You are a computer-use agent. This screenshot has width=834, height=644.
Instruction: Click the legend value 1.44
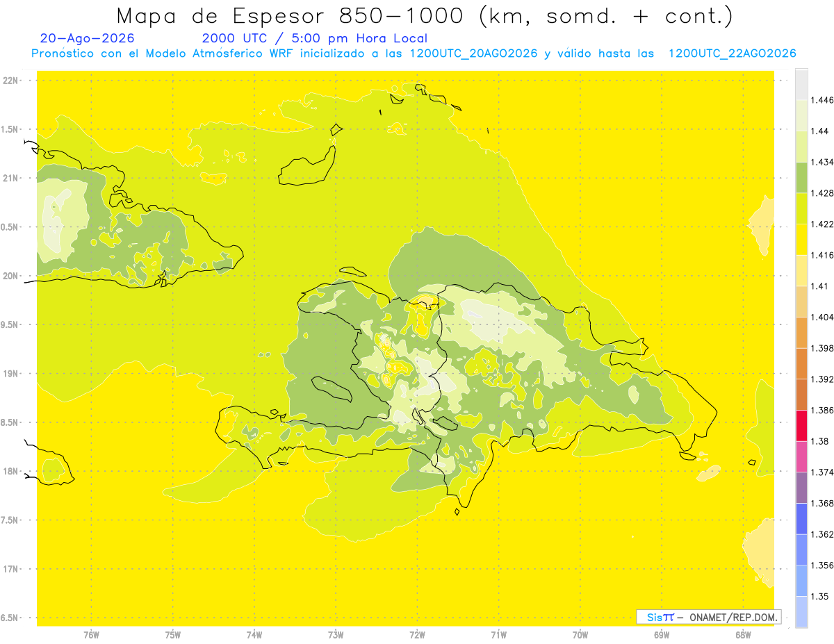[820, 131]
